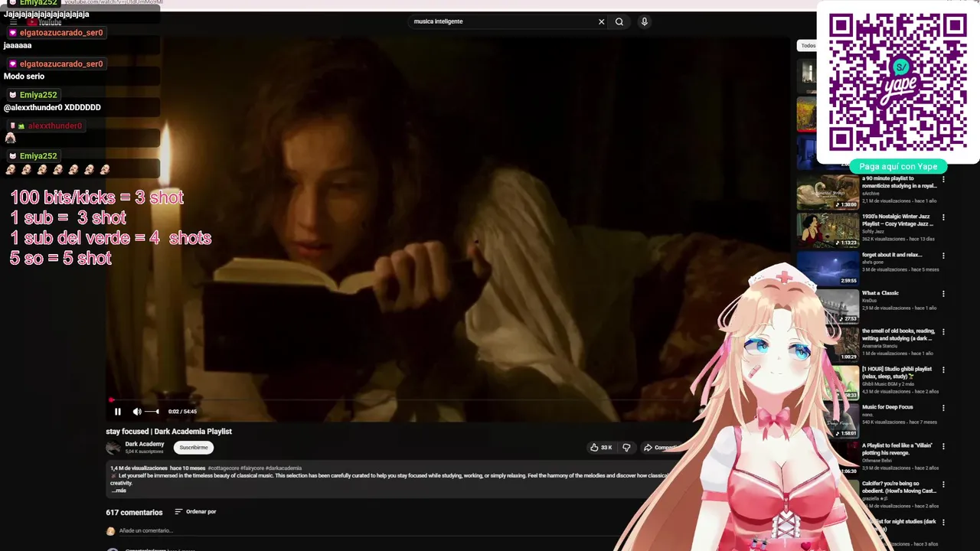Dislike the video with thumbs down
Viewport: 980px width, 551px height.
626,448
